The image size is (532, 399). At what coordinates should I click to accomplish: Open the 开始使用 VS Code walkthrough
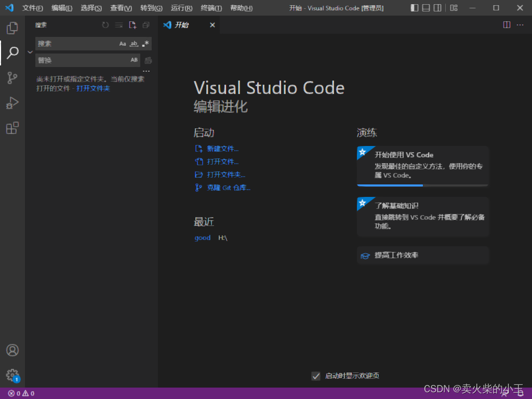coord(423,166)
